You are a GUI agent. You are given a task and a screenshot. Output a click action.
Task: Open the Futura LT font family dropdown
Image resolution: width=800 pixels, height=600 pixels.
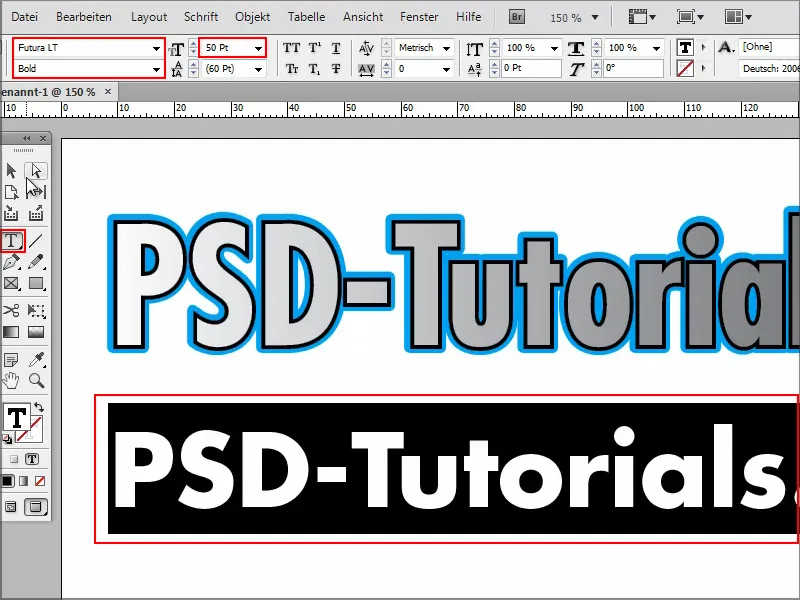point(156,48)
